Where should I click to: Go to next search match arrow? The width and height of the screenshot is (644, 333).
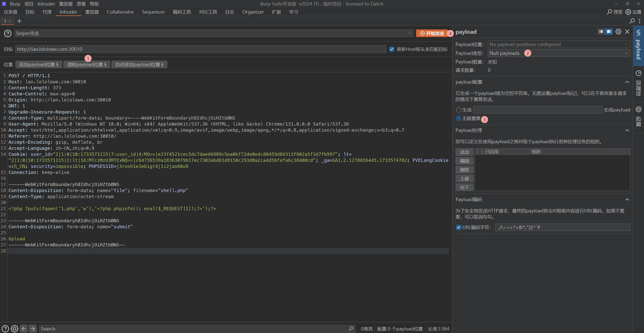[x=33, y=328]
